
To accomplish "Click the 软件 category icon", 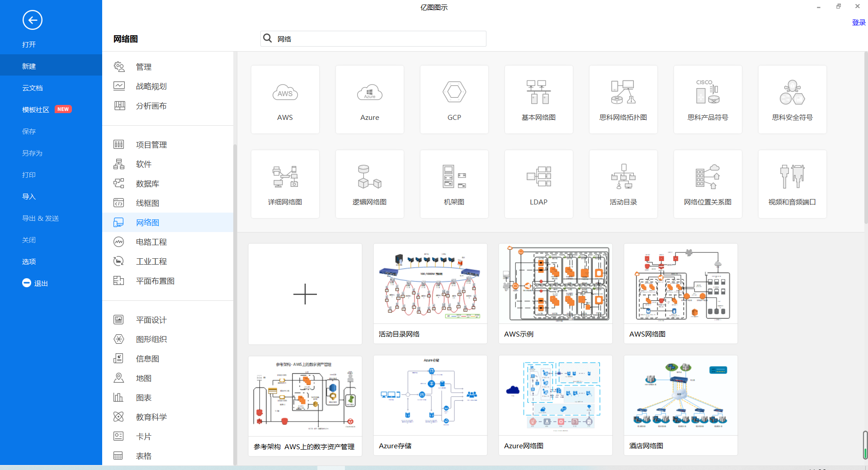I will coord(119,164).
